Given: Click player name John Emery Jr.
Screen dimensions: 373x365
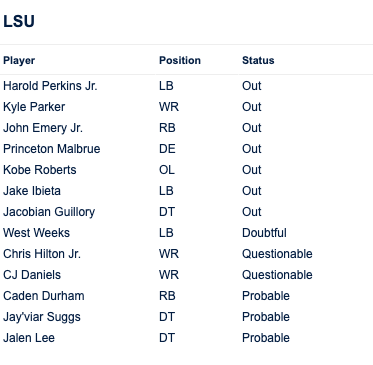Looking at the screenshot, I should coord(43,128).
